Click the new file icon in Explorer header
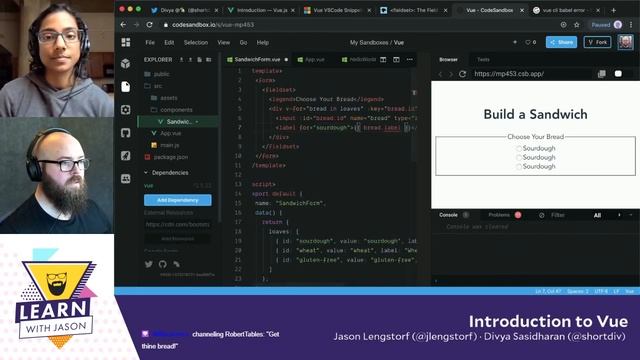Viewport: 640px width, 360px height. click(200, 60)
